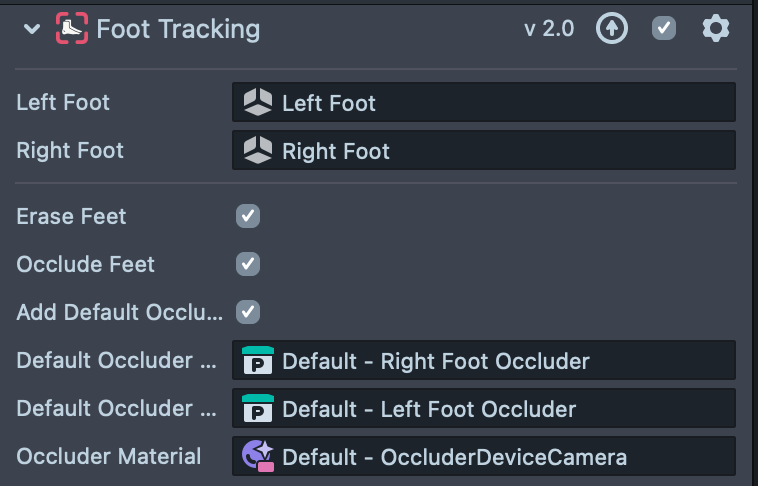
Task: Open the Occluder Material reference field
Action: pyautogui.click(x=500, y=457)
